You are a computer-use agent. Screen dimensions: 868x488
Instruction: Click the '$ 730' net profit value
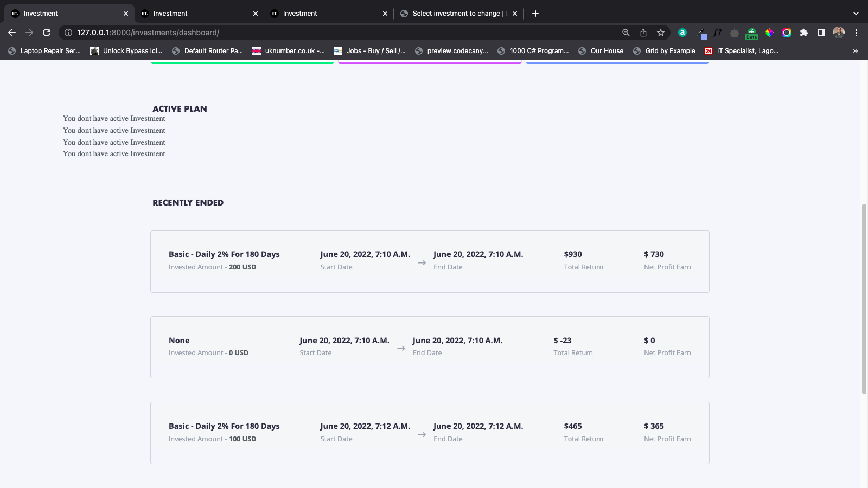[654, 254]
